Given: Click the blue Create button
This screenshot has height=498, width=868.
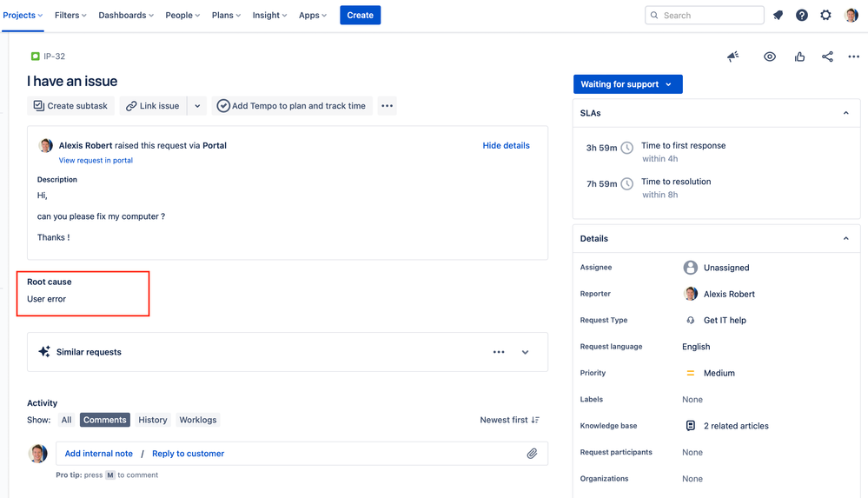Looking at the screenshot, I should click(360, 16).
